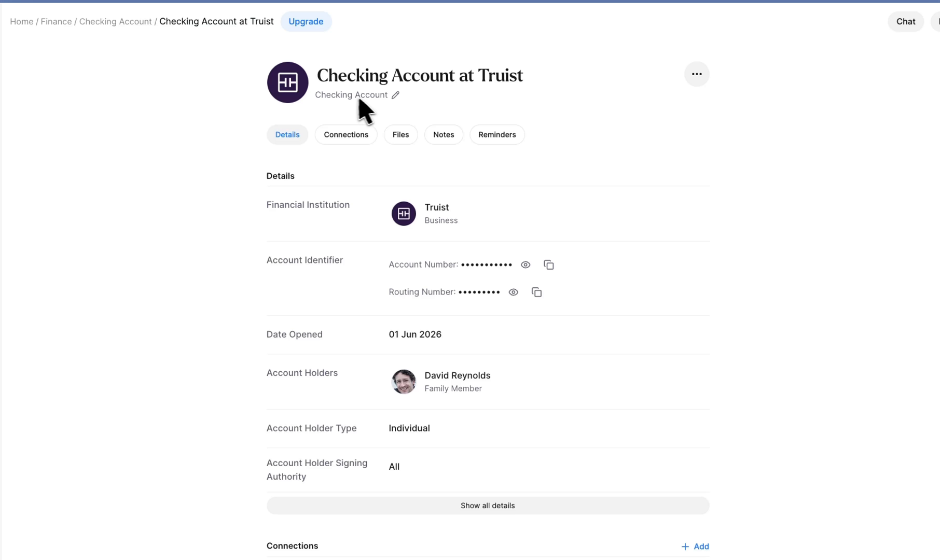Click the Individual account holder type value
Viewport: 940px width, 560px height.
tap(409, 428)
